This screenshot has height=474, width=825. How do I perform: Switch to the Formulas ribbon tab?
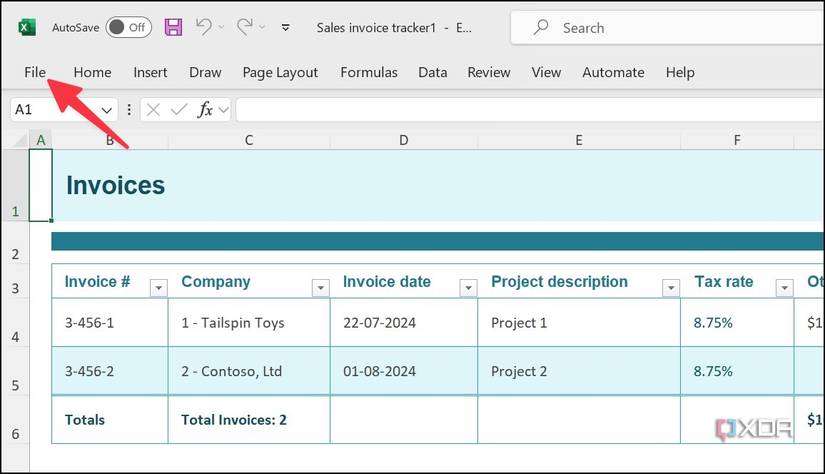pyautogui.click(x=369, y=72)
